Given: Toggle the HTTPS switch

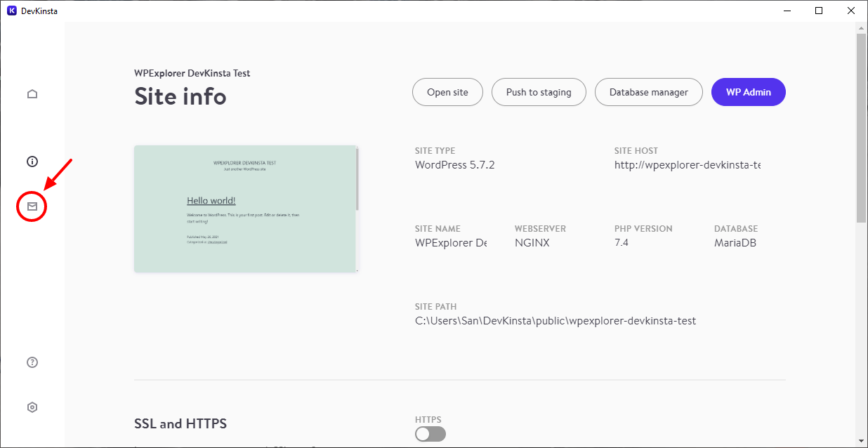Looking at the screenshot, I should coord(430,435).
